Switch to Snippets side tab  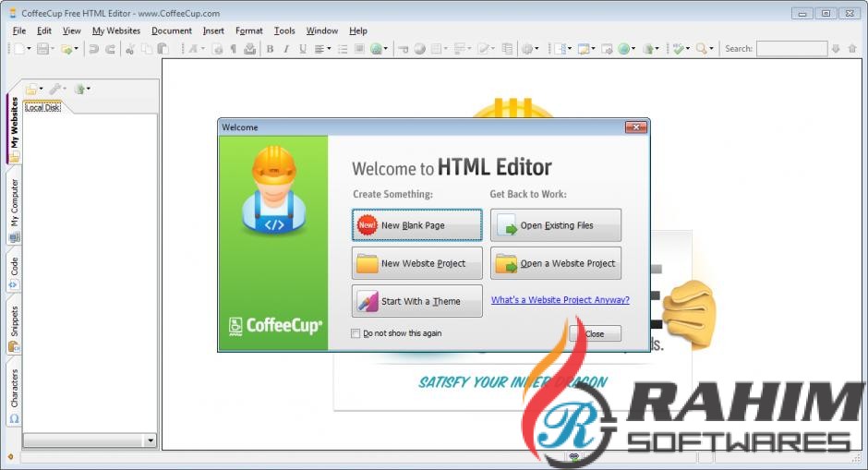tap(15, 328)
